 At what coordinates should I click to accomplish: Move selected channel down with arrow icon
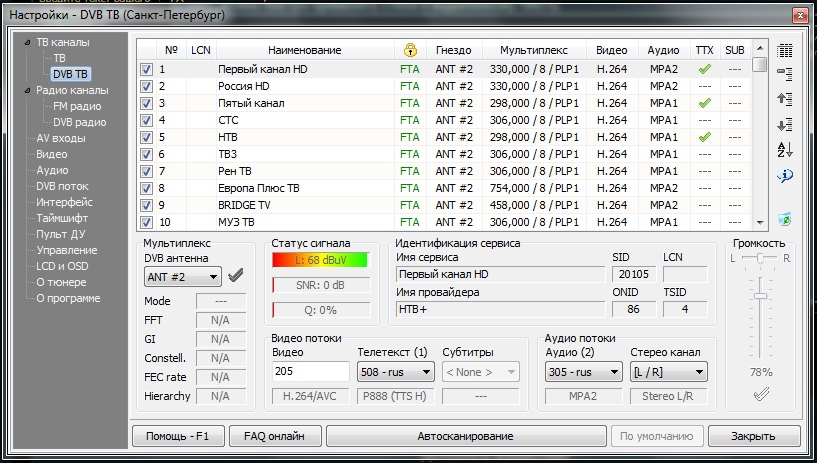(785, 124)
